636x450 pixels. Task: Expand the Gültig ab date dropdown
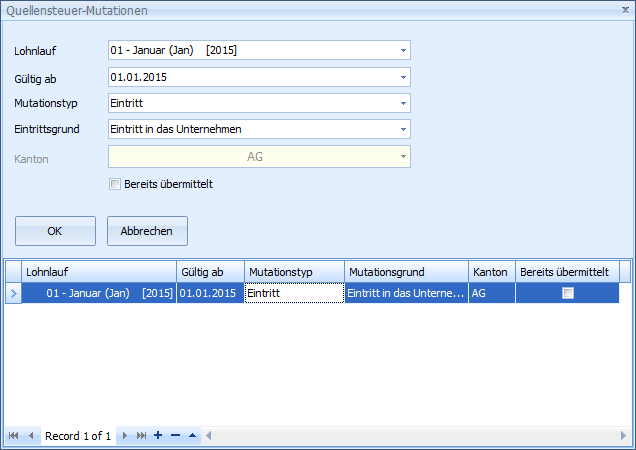point(402,77)
